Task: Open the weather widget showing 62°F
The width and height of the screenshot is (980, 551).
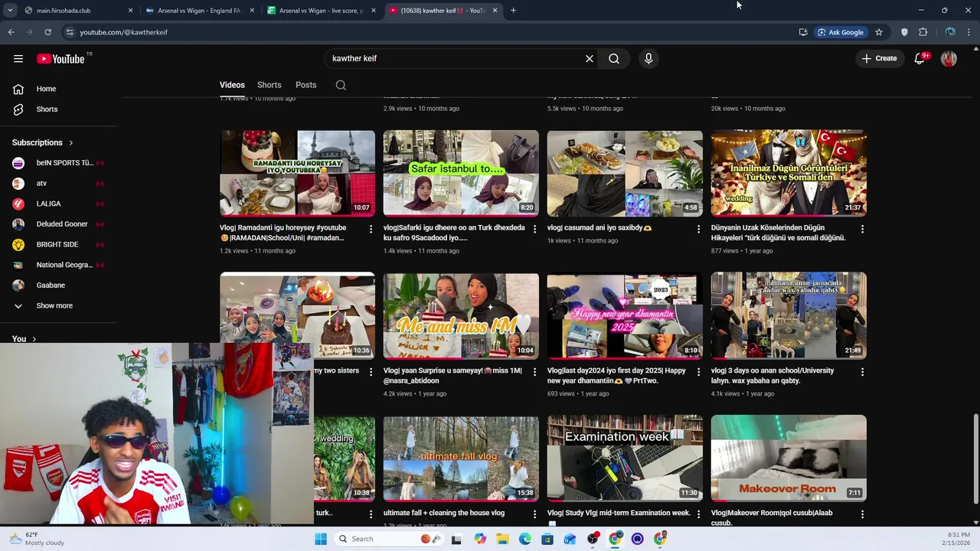Action: tap(37, 539)
